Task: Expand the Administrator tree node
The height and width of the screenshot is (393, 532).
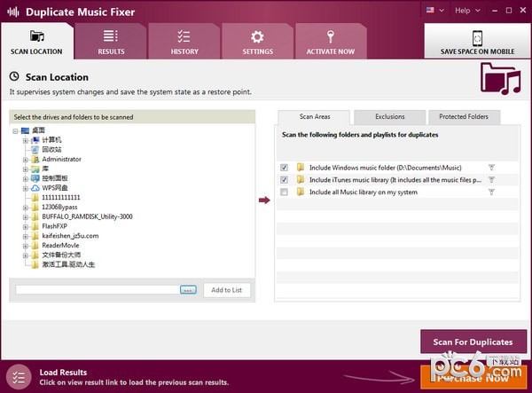Action: click(x=26, y=160)
